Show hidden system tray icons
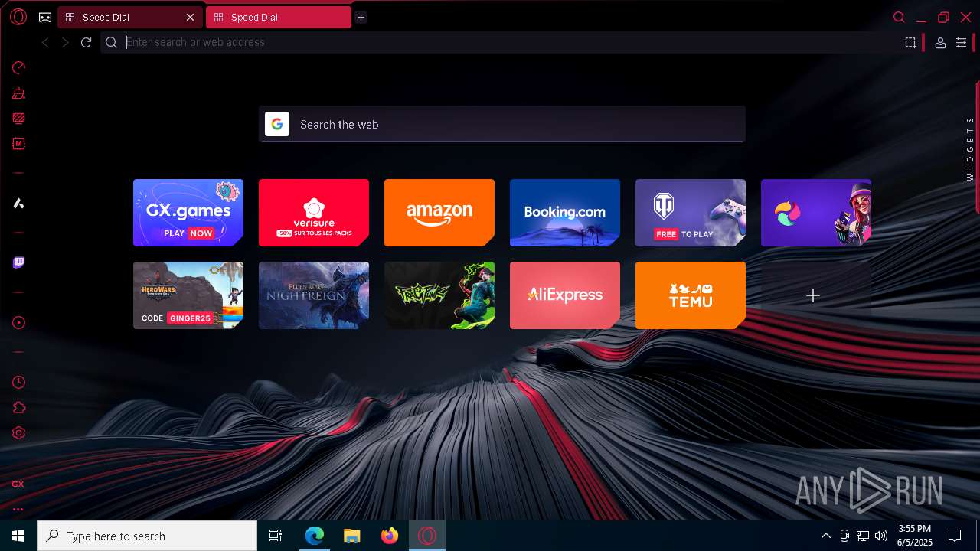This screenshot has width=980, height=551. coord(825,536)
